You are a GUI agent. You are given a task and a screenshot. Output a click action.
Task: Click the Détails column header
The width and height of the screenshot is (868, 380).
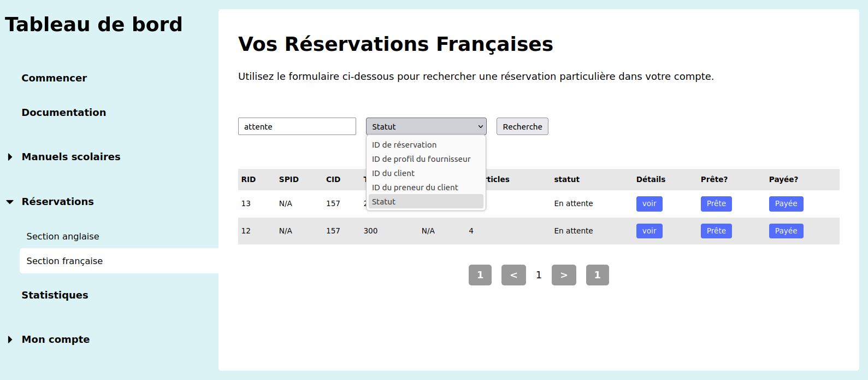[651, 179]
